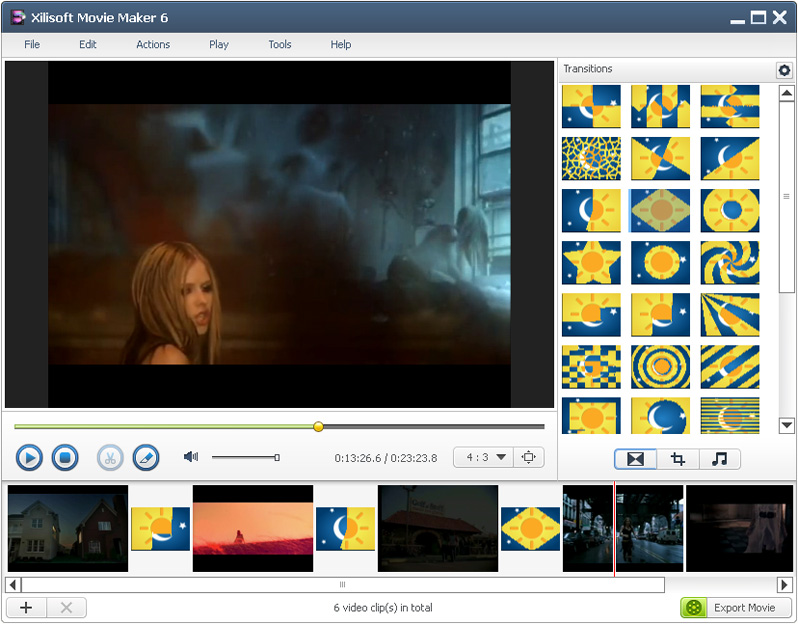Click the volume slider track

coord(245,457)
